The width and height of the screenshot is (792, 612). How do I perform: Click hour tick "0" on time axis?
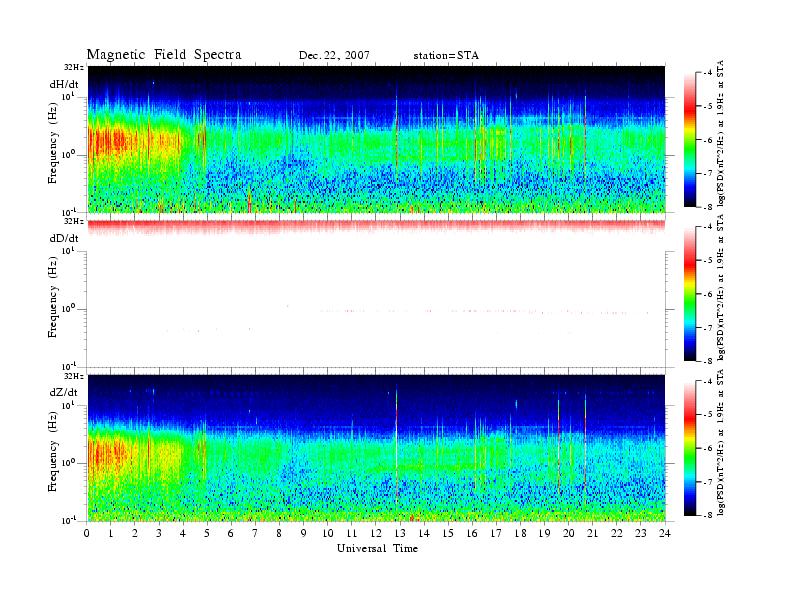click(x=87, y=533)
